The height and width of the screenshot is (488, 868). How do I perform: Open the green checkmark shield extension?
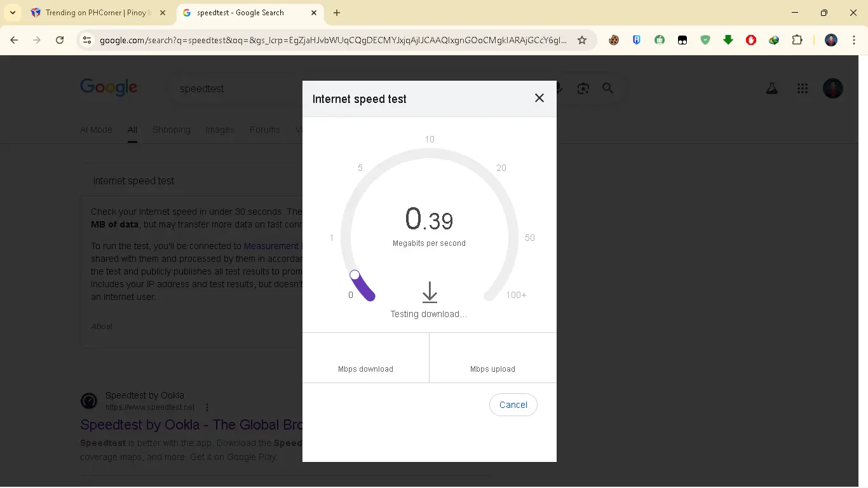(705, 40)
